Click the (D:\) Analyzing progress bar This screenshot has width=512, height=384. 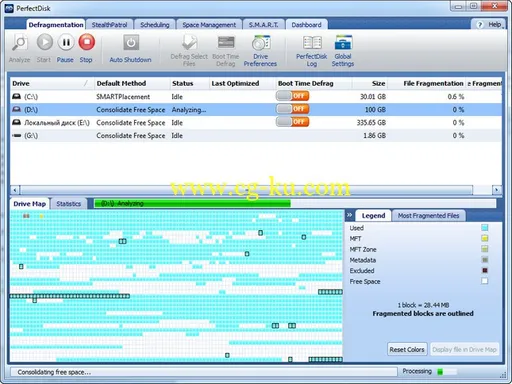295,203
